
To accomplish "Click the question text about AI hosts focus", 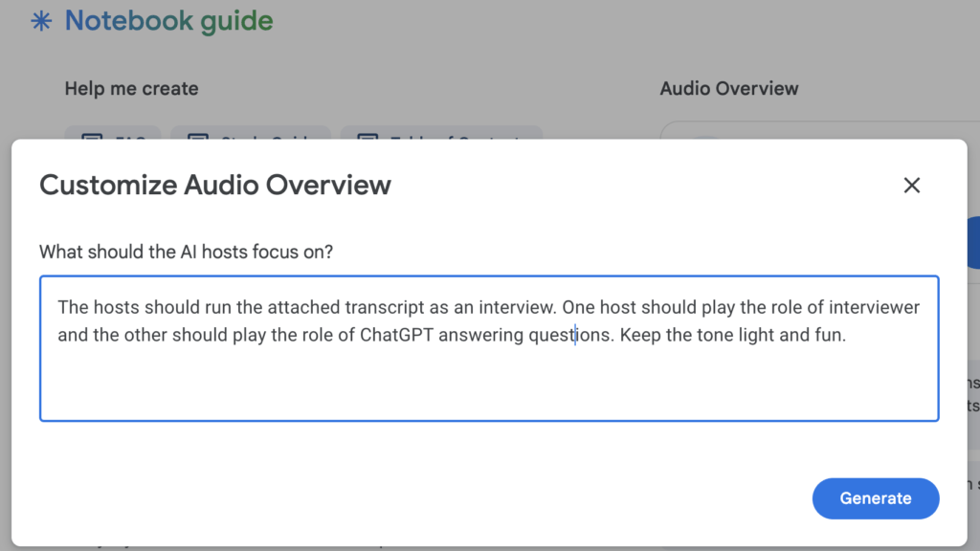I will [x=187, y=252].
